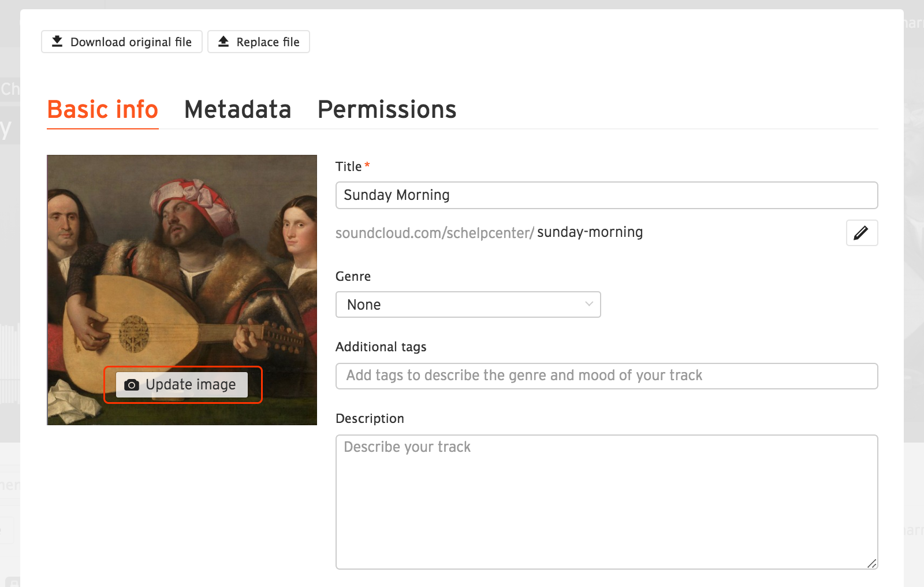This screenshot has width=924, height=587.
Task: Click the Update image button label
Action: (x=191, y=385)
